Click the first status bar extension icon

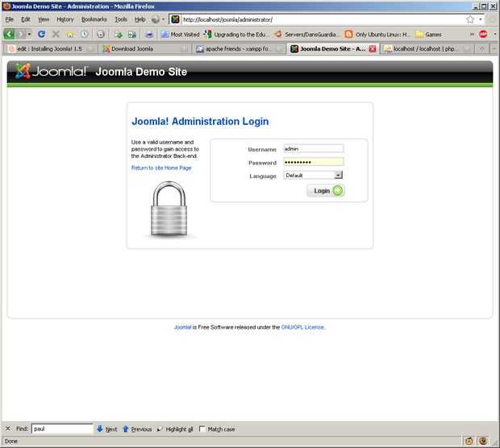[469, 441]
